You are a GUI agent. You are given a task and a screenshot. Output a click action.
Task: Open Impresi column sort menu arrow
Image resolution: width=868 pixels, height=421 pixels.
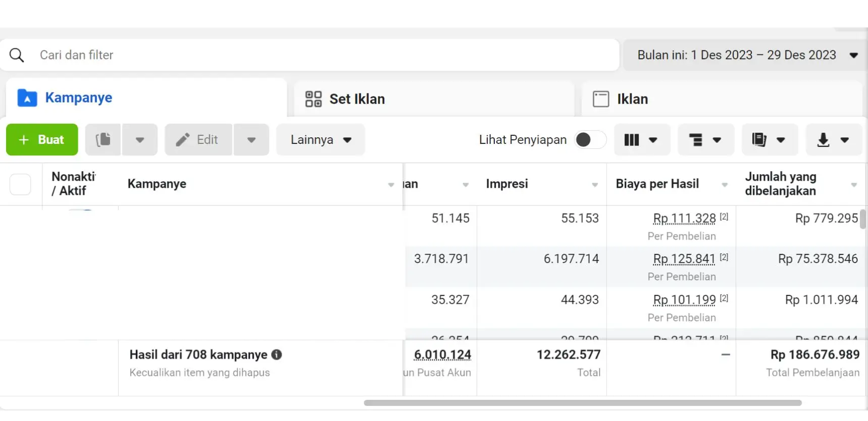(x=595, y=185)
